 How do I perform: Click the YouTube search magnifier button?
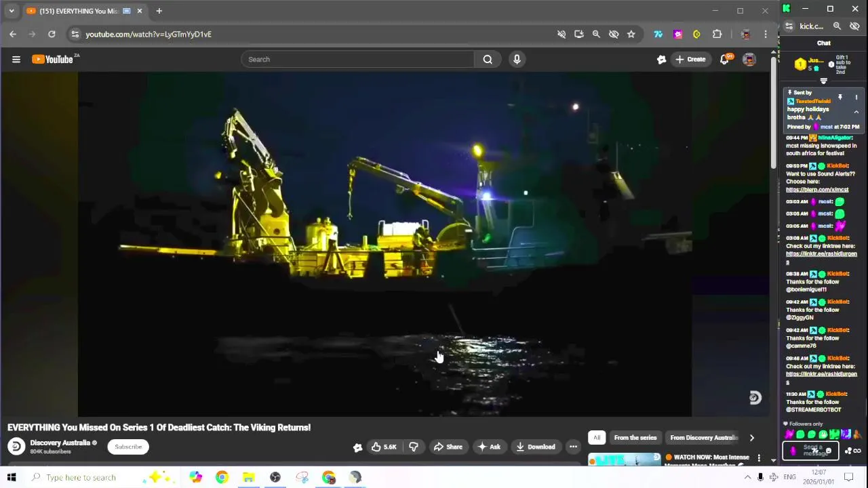(x=488, y=60)
